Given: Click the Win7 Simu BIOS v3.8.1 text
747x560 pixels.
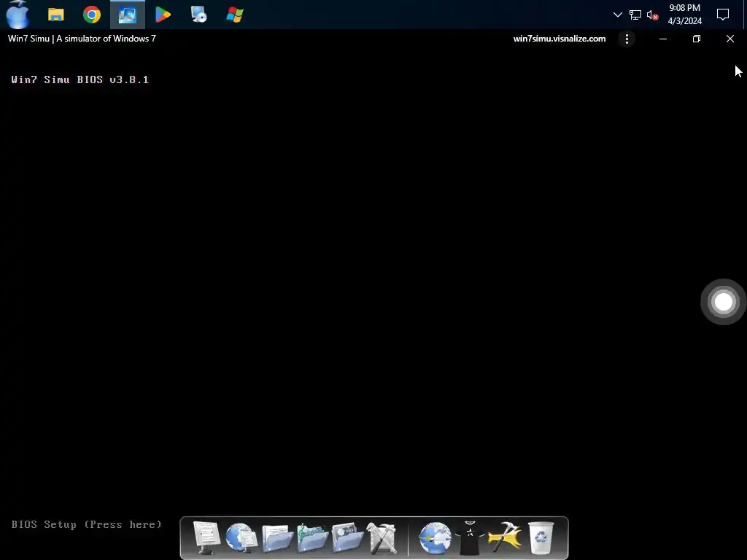Looking at the screenshot, I should [80, 79].
